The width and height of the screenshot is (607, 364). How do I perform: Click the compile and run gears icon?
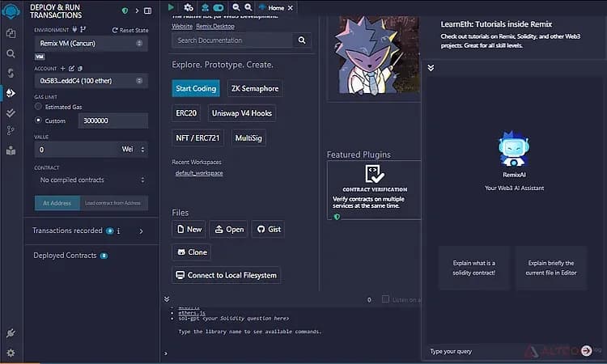(x=189, y=7)
